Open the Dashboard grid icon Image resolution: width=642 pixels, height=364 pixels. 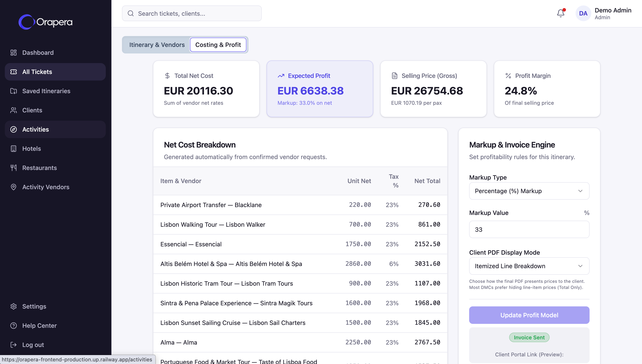[14, 53]
